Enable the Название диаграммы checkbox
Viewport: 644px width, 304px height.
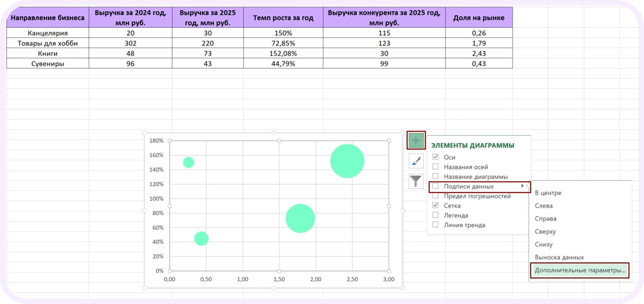point(435,177)
